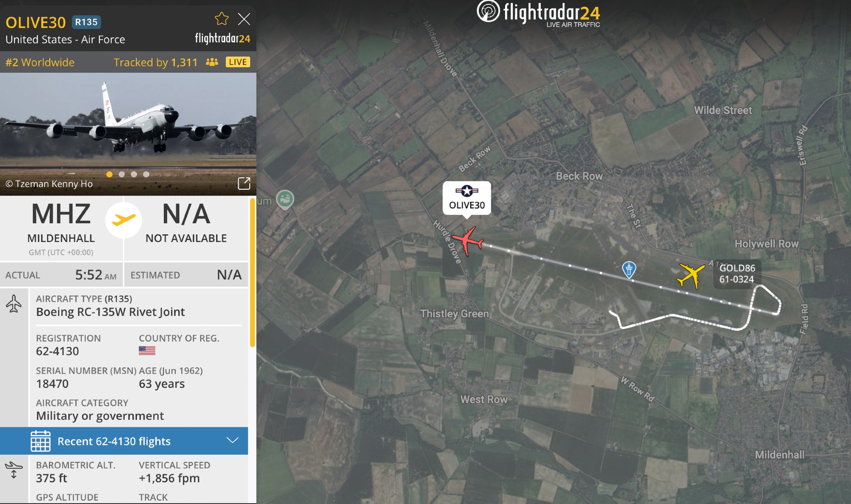The image size is (851, 504).
Task: Show the third aircraft photo dot
Action: 134,174
